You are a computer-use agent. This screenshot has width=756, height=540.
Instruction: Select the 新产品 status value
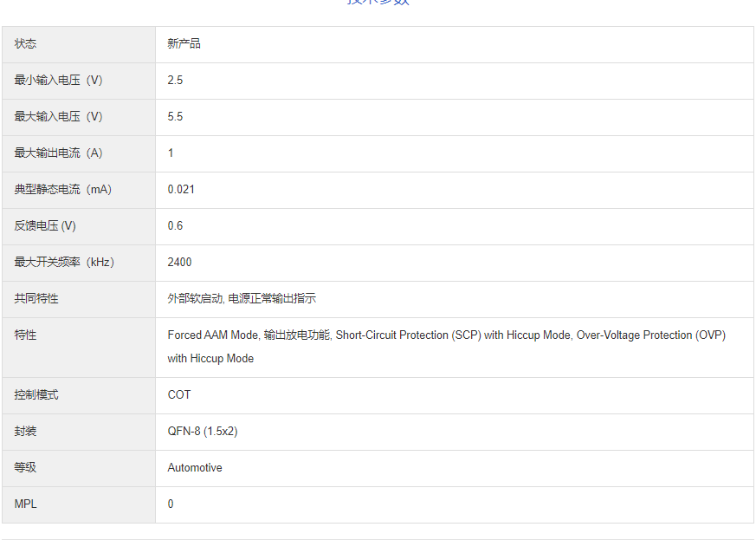click(184, 44)
